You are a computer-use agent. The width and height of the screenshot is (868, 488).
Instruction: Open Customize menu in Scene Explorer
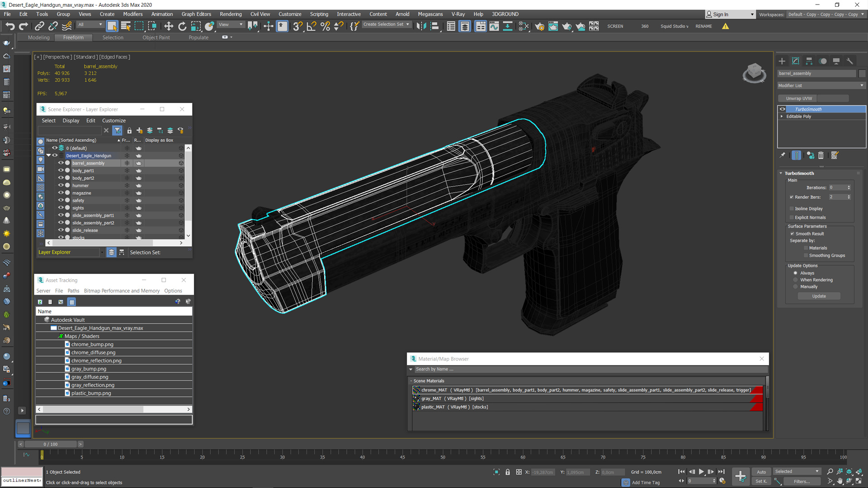coord(114,121)
